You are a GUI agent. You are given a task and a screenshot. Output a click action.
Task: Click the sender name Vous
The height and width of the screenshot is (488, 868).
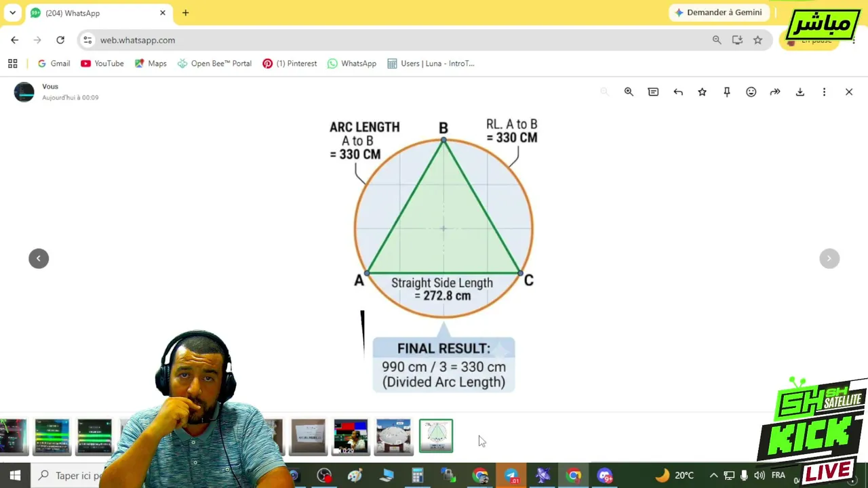(50, 87)
